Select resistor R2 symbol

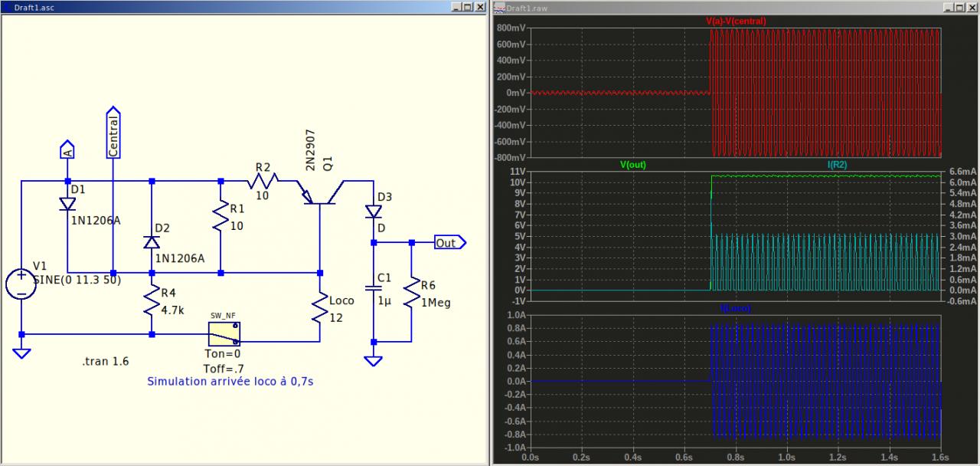pyautogui.click(x=264, y=181)
